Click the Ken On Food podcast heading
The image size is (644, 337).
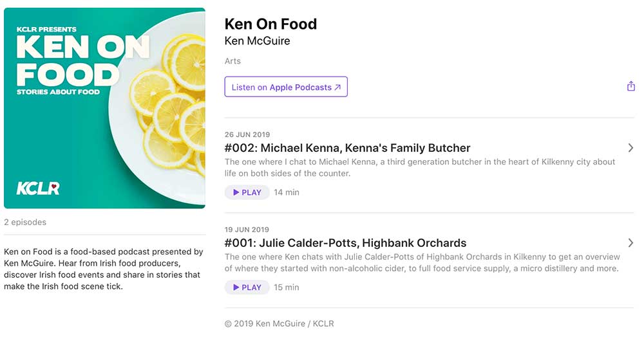[270, 24]
